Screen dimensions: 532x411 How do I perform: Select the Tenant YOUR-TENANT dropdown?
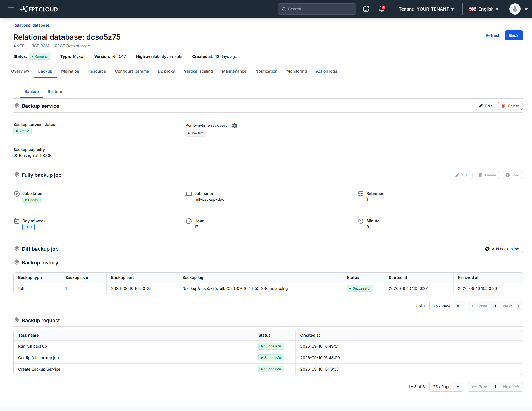tap(426, 9)
